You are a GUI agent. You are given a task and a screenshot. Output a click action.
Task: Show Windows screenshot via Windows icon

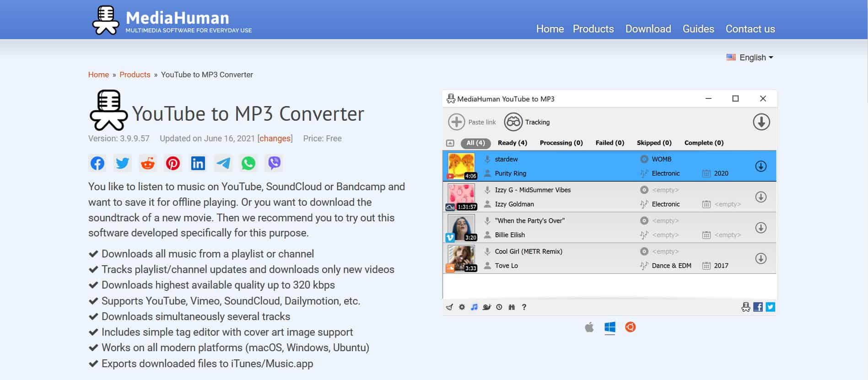coord(610,327)
